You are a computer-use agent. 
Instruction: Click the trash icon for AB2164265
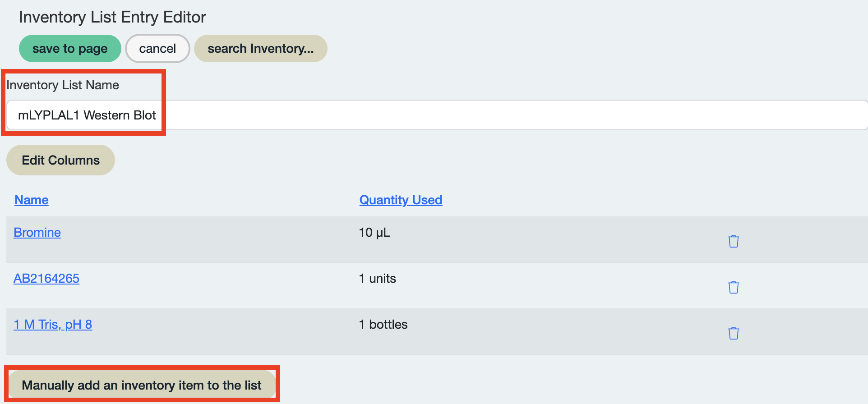click(734, 287)
